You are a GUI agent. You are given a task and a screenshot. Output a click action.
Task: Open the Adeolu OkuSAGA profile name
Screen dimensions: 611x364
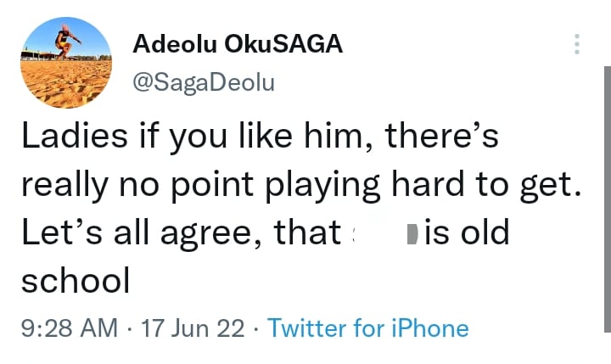(x=238, y=45)
